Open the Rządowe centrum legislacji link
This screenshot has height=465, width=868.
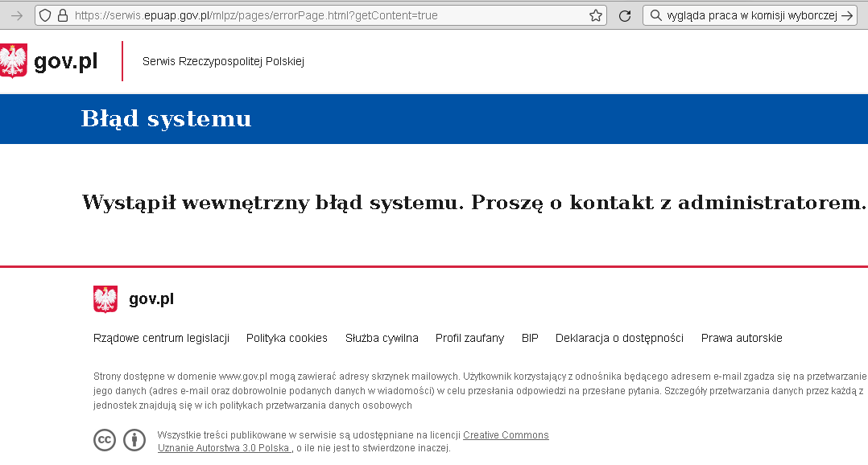160,338
